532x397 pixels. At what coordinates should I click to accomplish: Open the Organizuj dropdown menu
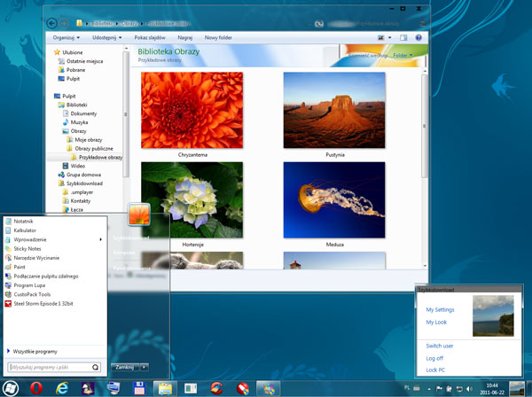click(x=66, y=37)
